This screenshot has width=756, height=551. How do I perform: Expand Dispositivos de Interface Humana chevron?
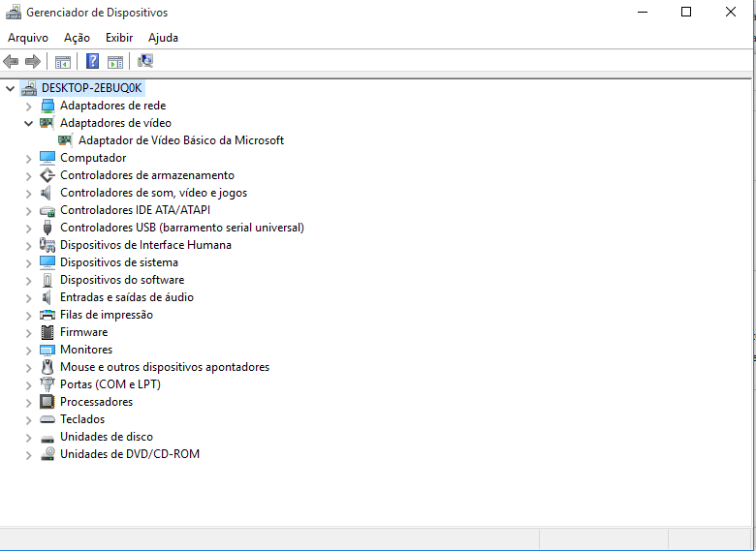point(28,246)
